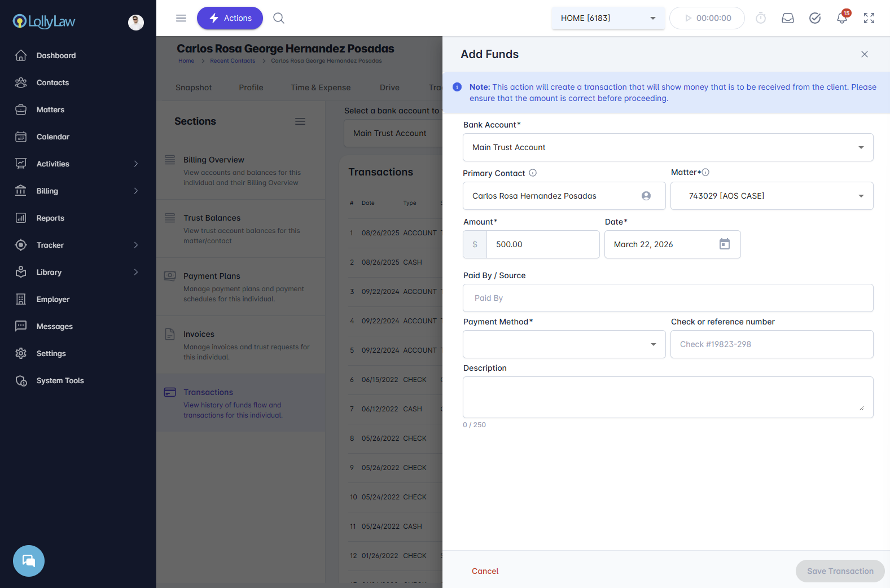Click the Cancel link
This screenshot has height=588, width=890.
coord(485,571)
